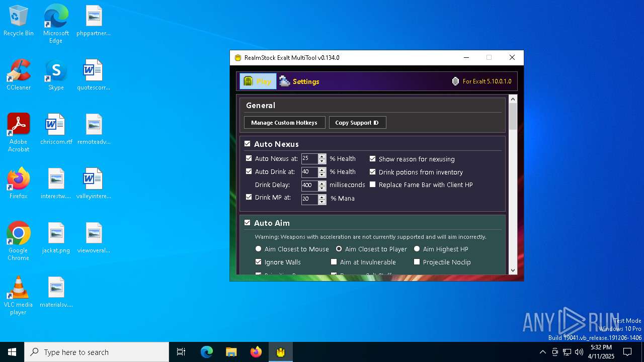Select the phppartner image file icon
This screenshot has width=644, height=362.
[94, 21]
